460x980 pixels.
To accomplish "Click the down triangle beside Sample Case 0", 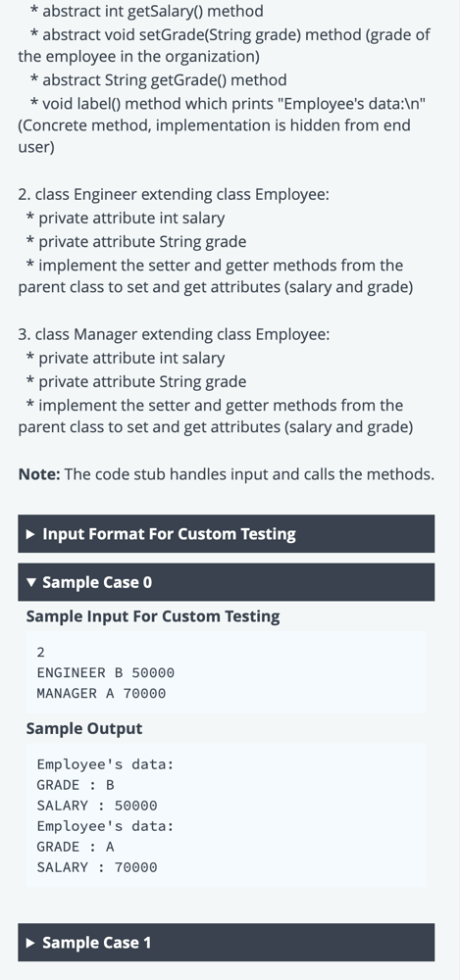I will [x=31, y=582].
